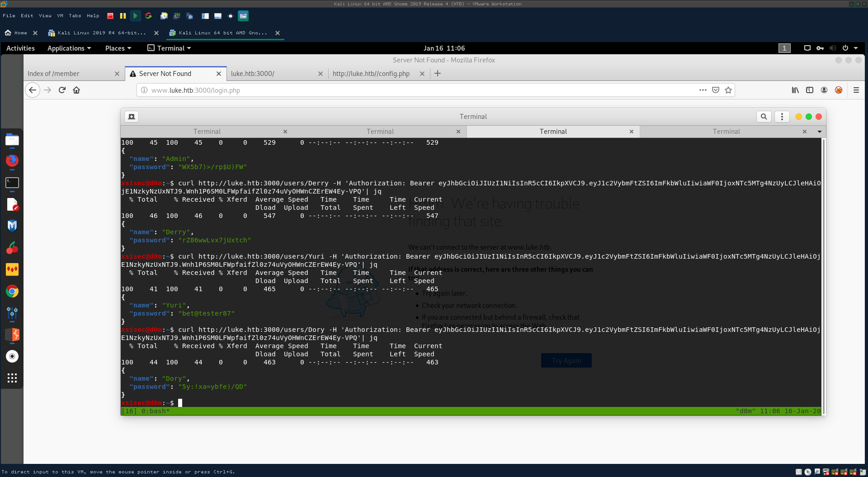Click Activities in GNOME top bar
This screenshot has width=868, height=477.
click(x=20, y=48)
